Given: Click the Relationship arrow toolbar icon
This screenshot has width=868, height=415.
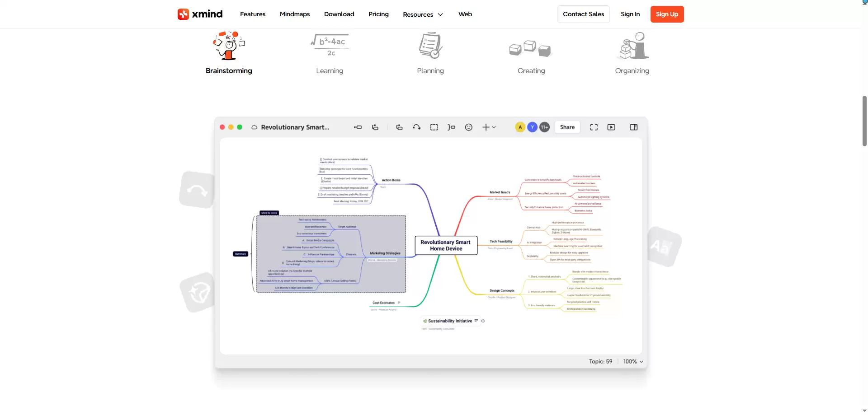Looking at the screenshot, I should coord(417,127).
